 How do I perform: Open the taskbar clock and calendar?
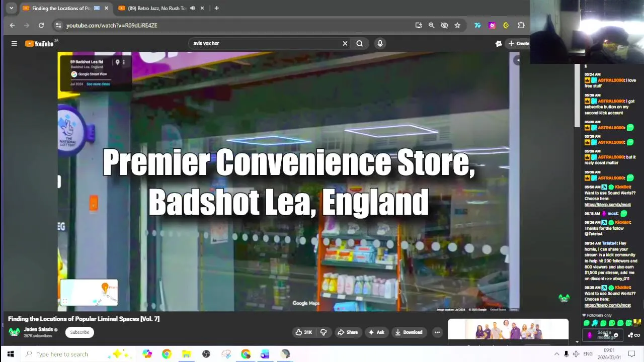[609, 354]
